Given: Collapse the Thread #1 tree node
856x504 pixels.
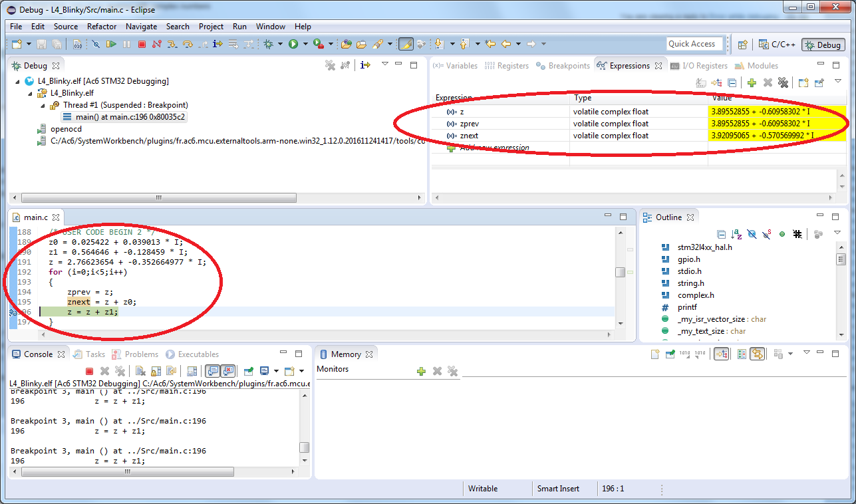Looking at the screenshot, I should [43, 105].
